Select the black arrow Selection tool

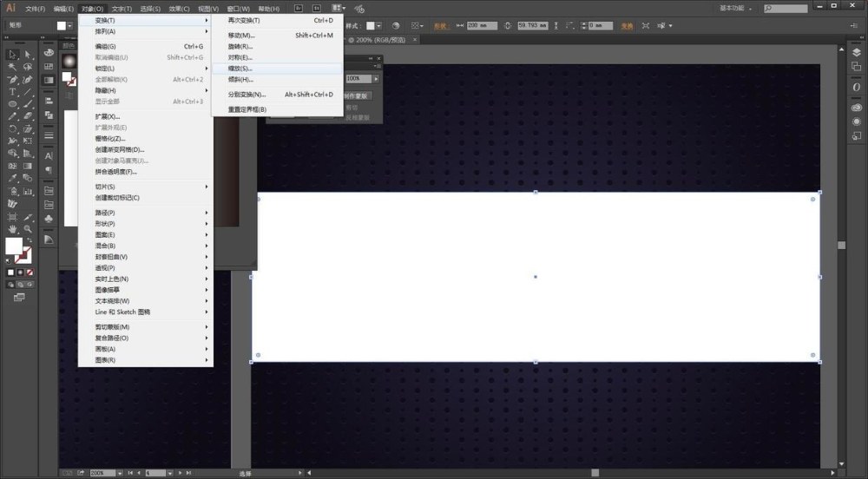[13, 55]
